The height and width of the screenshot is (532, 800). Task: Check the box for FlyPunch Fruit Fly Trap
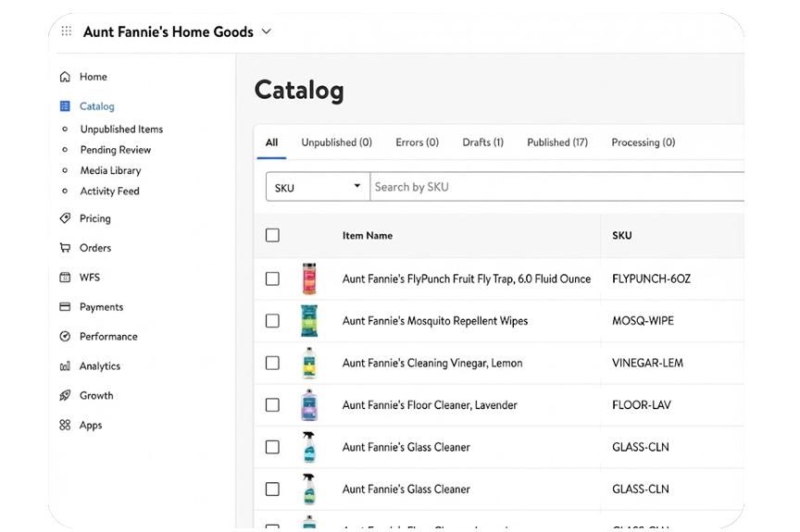point(272,278)
